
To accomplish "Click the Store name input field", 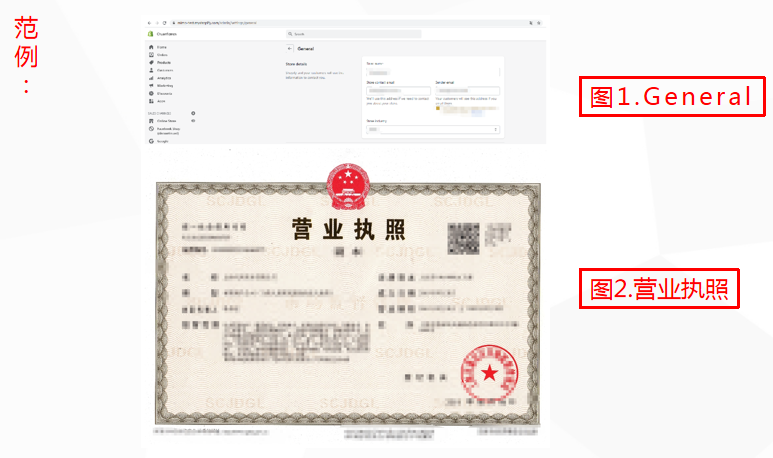I will 433,72.
